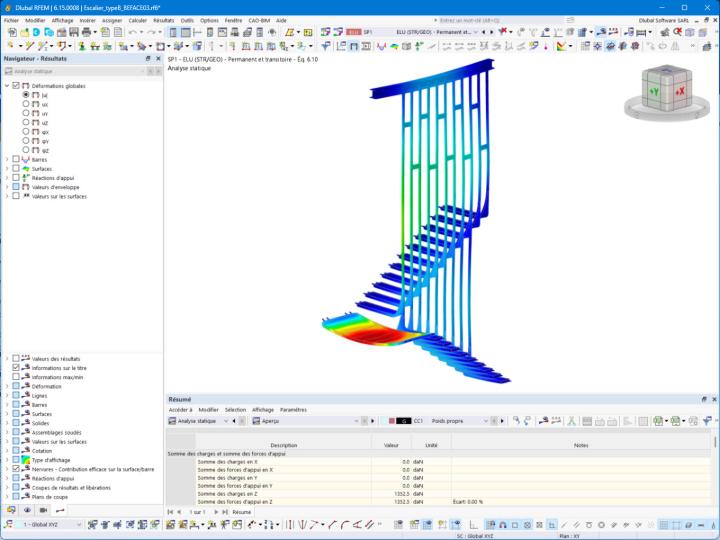Image resolution: width=720 pixels, height=540 pixels.
Task: Click Modifier in Résumé panel
Action: (x=208, y=410)
